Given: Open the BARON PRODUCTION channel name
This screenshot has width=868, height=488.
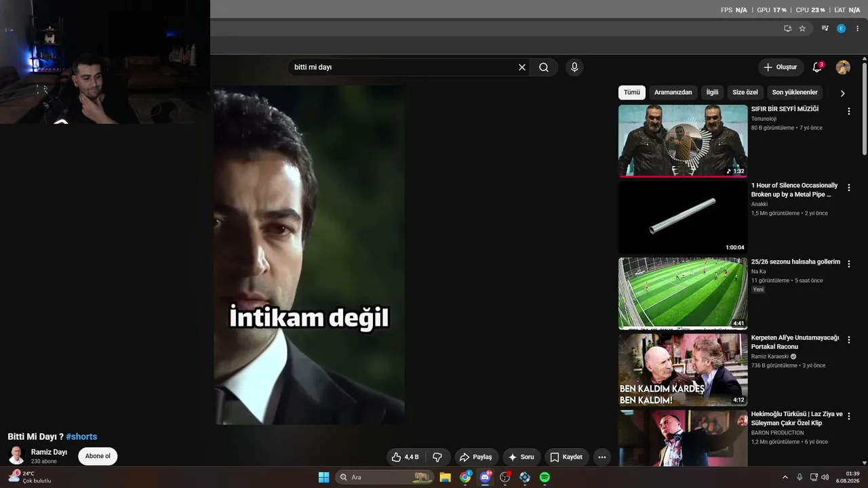Looking at the screenshot, I should pos(778,432).
